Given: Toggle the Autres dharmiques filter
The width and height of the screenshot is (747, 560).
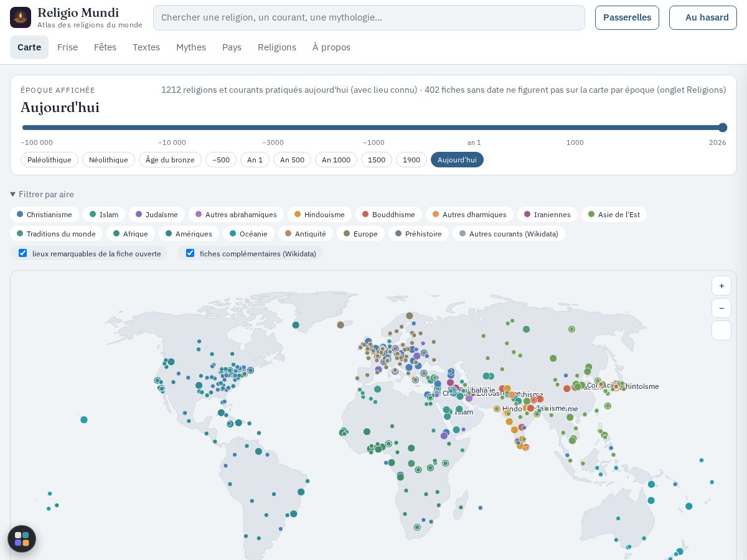Looking at the screenshot, I should tap(469, 215).
